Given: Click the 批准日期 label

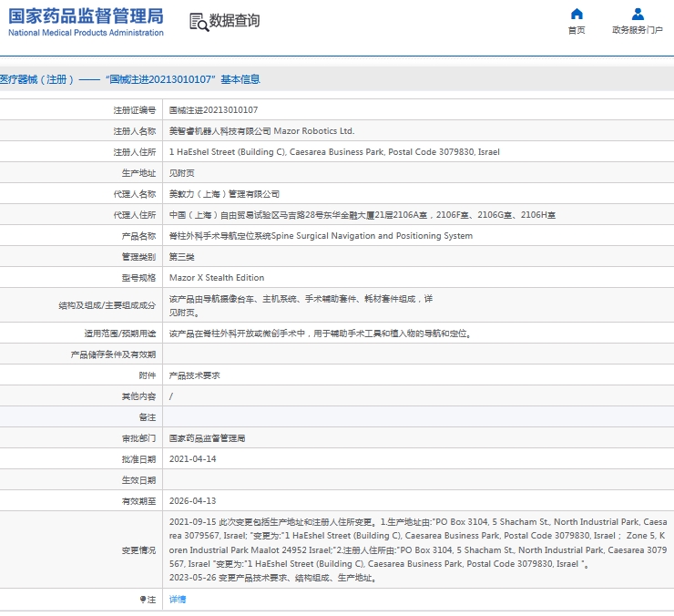Looking at the screenshot, I should 138,459.
